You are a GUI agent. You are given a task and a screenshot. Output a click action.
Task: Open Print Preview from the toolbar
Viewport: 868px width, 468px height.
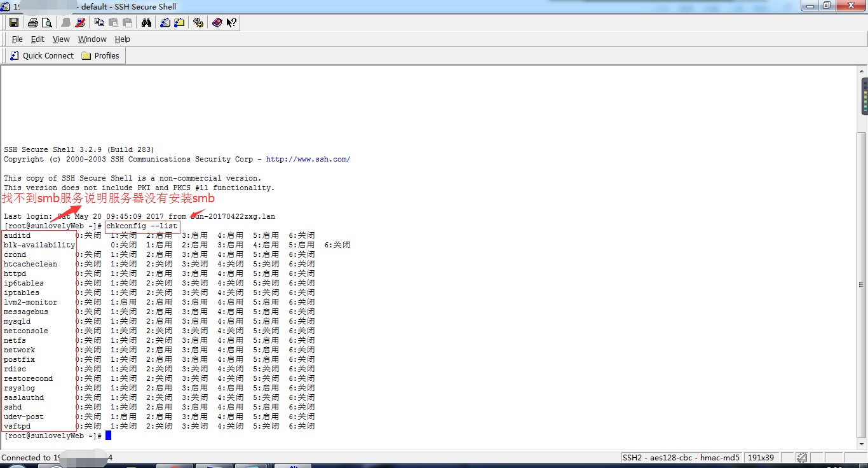46,22
